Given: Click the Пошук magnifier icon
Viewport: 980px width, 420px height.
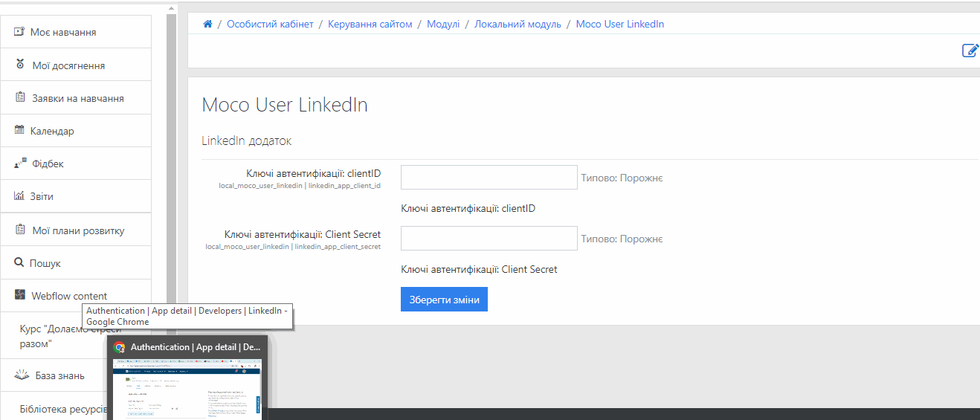Looking at the screenshot, I should tap(19, 263).
